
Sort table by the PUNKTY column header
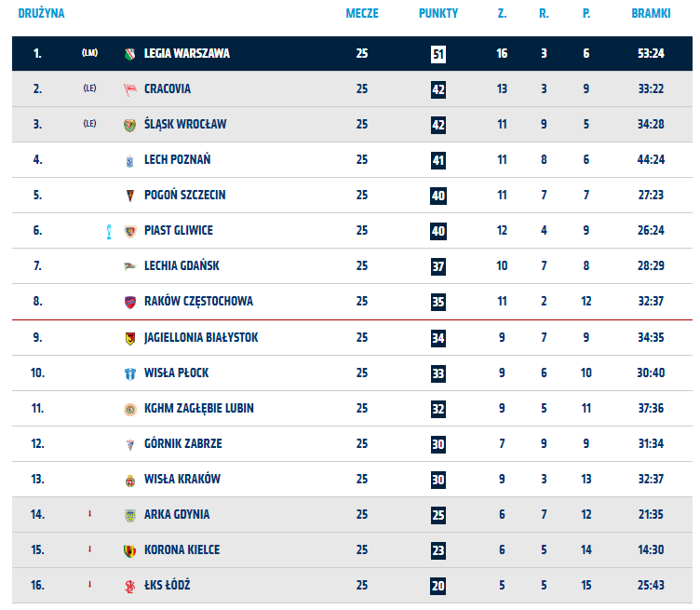[x=438, y=15]
